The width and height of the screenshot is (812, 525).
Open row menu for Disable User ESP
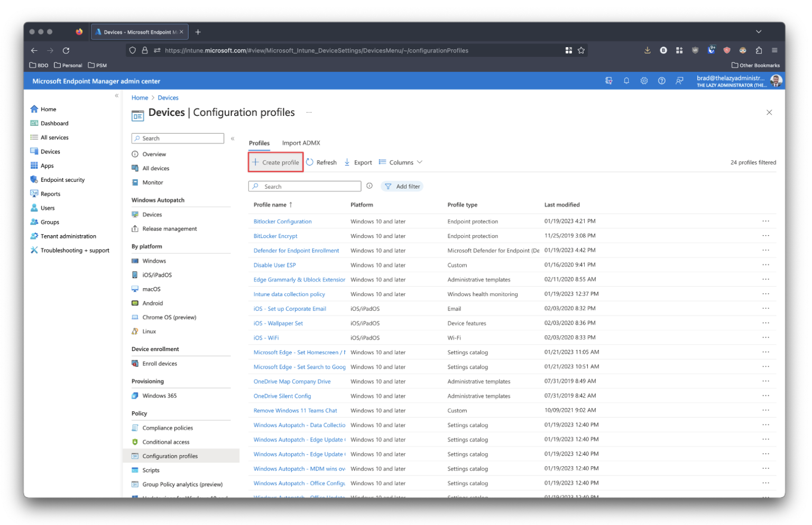coord(765,265)
